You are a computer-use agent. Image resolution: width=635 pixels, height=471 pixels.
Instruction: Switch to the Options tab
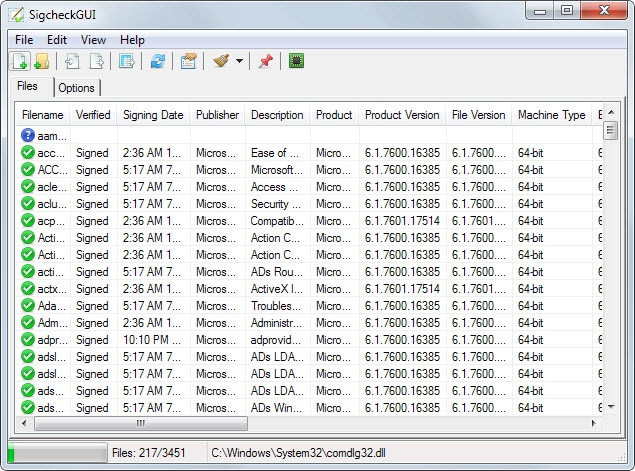[76, 88]
